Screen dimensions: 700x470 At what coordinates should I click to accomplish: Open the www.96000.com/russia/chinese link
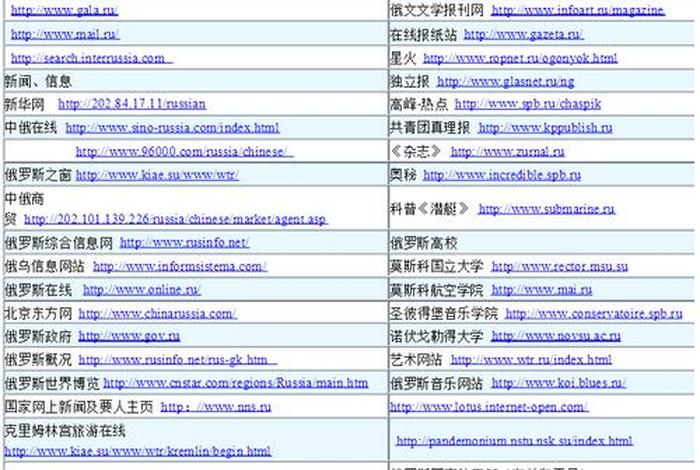(184, 152)
